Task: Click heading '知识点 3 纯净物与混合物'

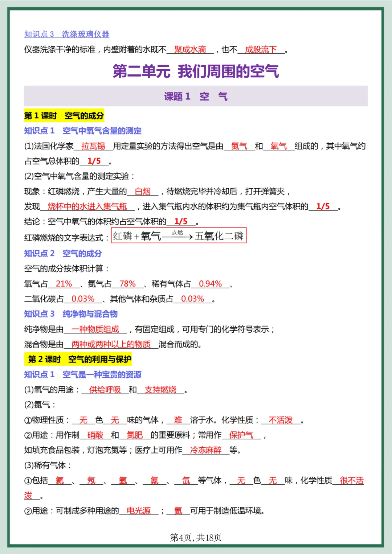Action: coord(71,314)
